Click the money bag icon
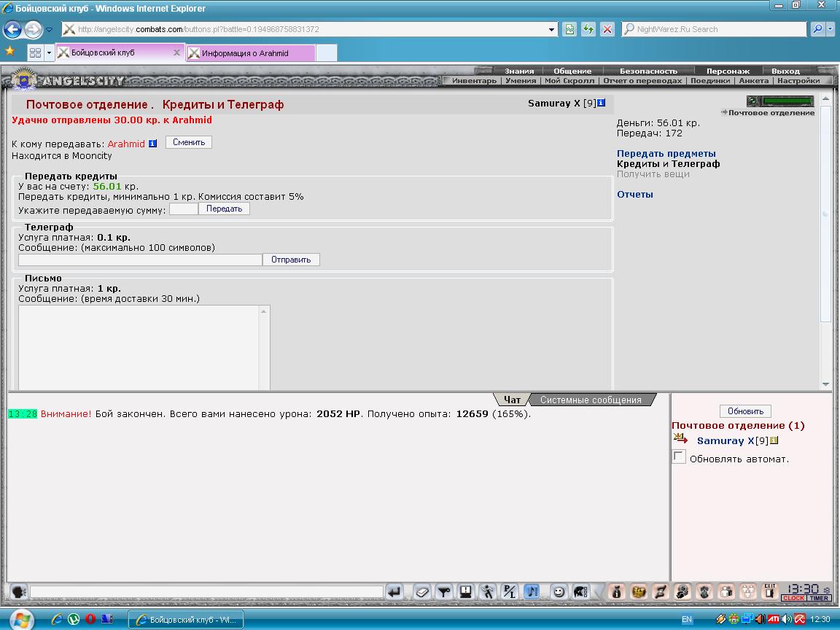Screen dimensions: 840x630 click(x=617, y=592)
